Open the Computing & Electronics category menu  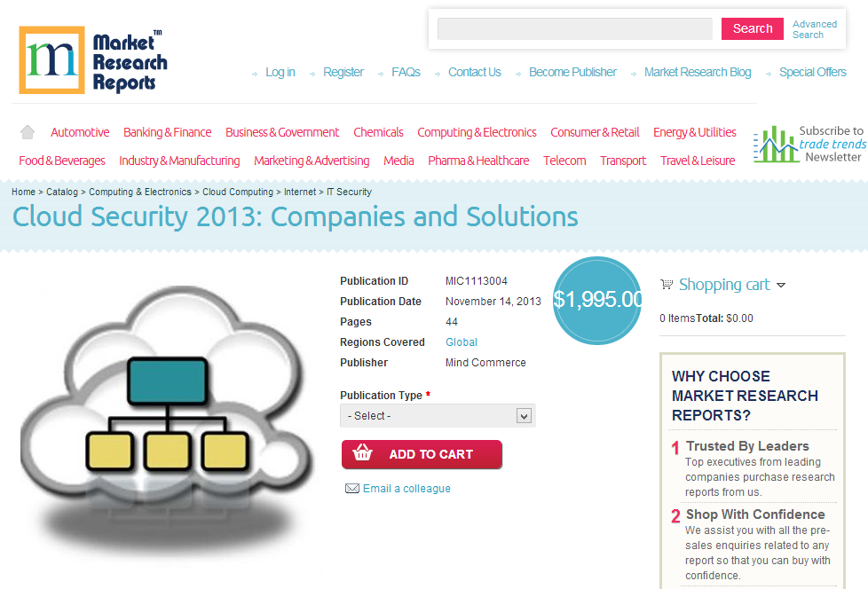[477, 131]
